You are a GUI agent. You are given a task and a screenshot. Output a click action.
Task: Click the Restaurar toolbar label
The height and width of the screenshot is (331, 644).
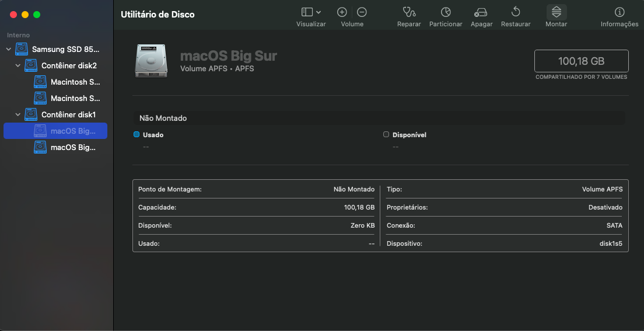(516, 25)
